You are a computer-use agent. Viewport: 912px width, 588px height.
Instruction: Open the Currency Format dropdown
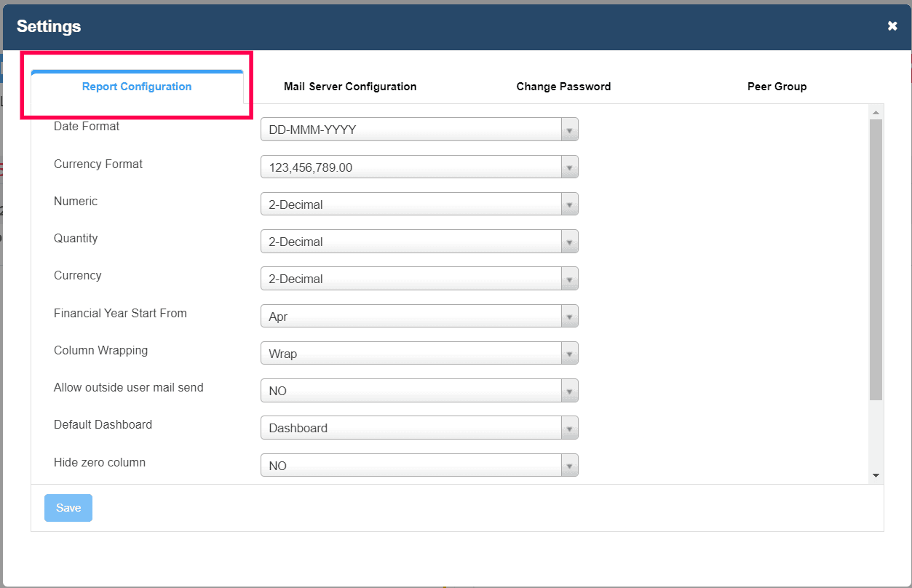pyautogui.click(x=419, y=167)
